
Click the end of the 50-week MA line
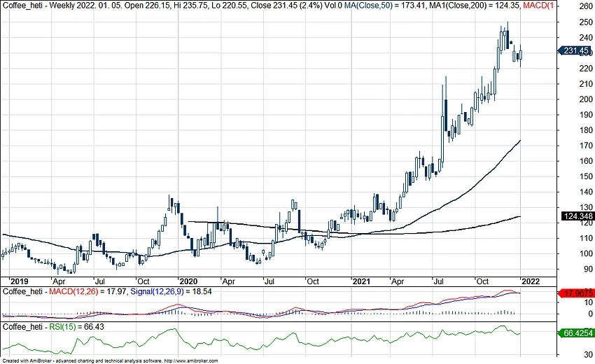(x=520, y=141)
